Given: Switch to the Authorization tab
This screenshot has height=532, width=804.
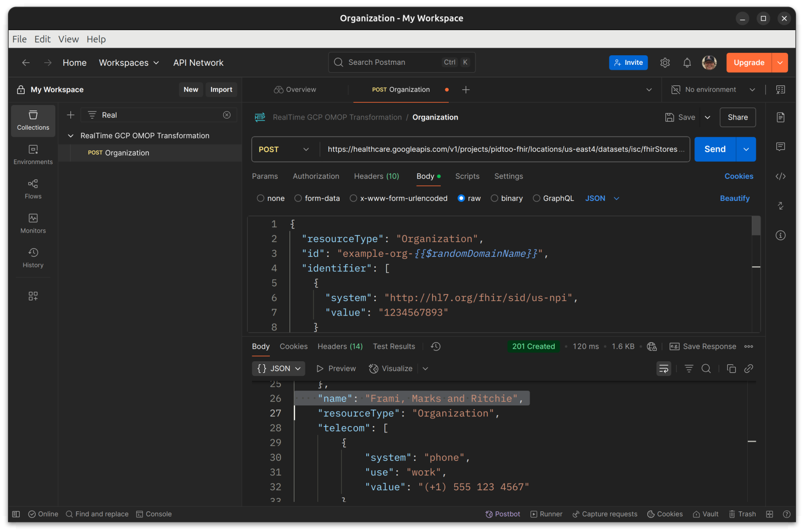Looking at the screenshot, I should click(316, 176).
